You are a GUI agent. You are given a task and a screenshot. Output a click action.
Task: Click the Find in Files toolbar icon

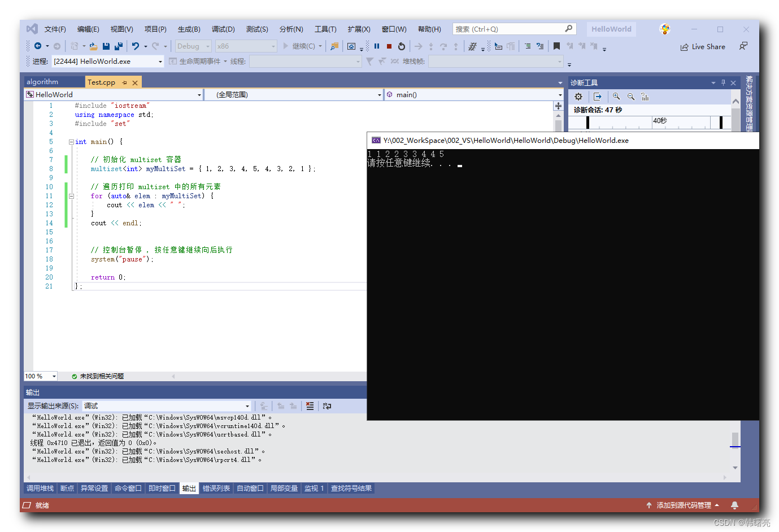click(x=334, y=46)
